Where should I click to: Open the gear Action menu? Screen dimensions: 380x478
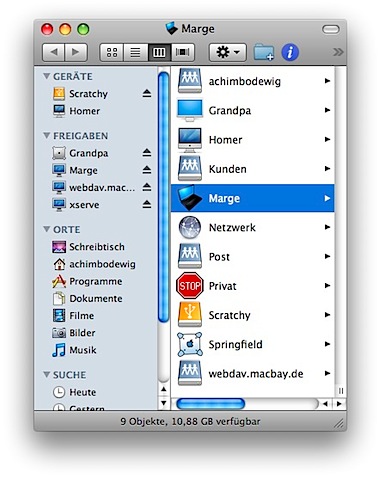click(228, 52)
